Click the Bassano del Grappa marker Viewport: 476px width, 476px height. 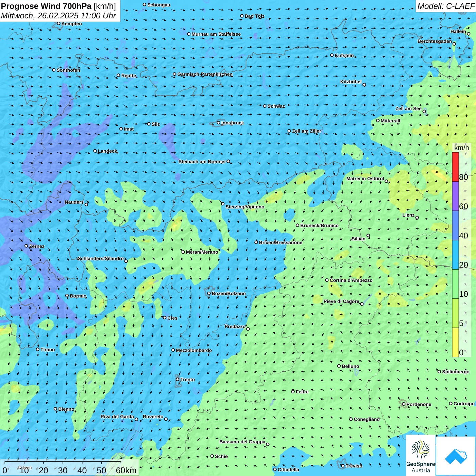click(x=268, y=444)
